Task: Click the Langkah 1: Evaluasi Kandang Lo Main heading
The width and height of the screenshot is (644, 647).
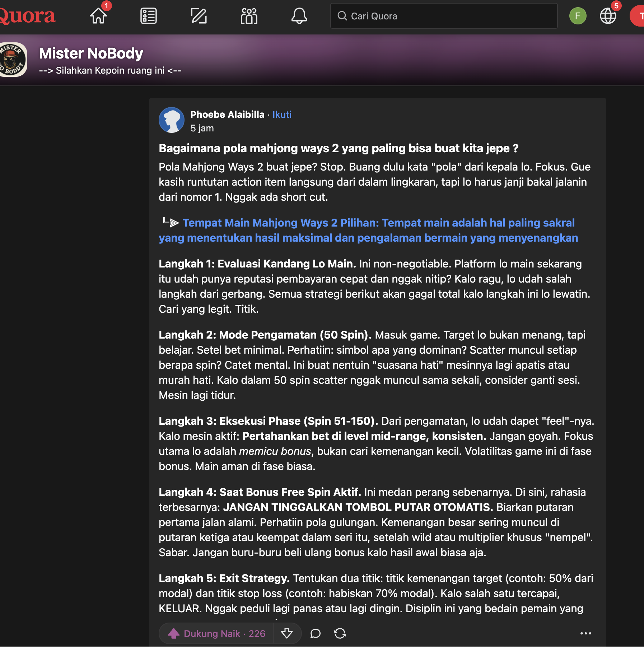Action: [x=257, y=264]
